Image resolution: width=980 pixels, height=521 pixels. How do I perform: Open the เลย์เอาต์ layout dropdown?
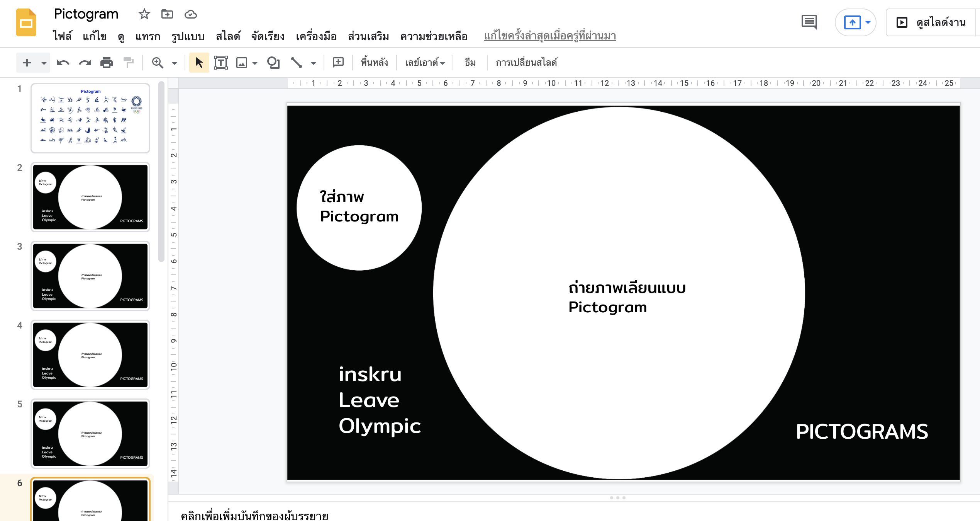pos(424,62)
